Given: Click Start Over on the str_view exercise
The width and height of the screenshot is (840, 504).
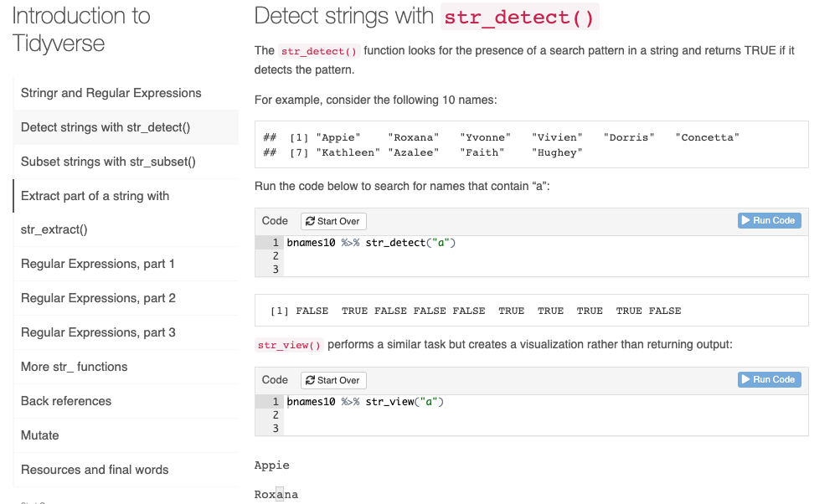Looking at the screenshot, I should (332, 380).
